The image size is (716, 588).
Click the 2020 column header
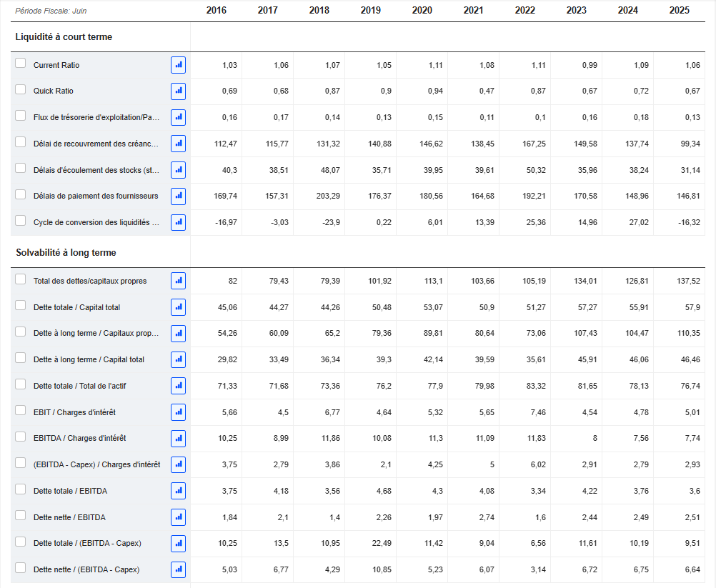422,11
